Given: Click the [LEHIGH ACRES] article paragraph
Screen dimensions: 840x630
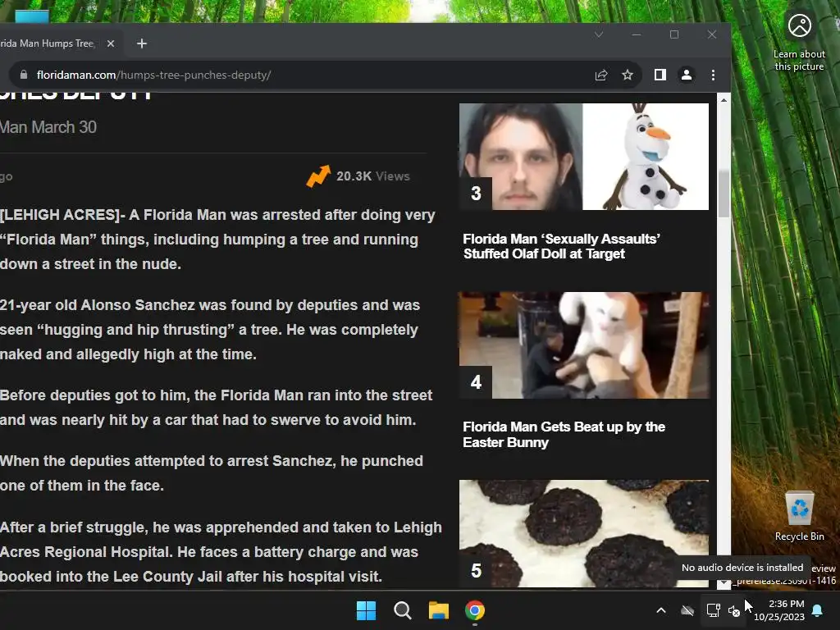Looking at the screenshot, I should (x=217, y=240).
